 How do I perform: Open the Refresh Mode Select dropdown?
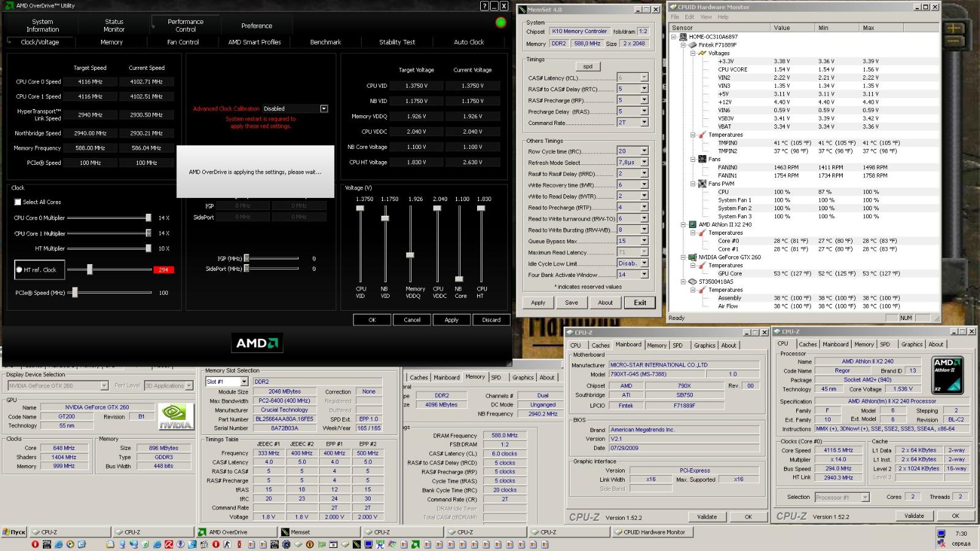pyautogui.click(x=644, y=162)
